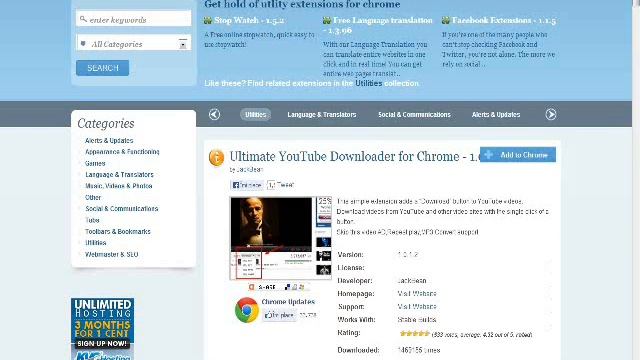
Task: Click the Facebook like button under title
Action: pos(247,185)
